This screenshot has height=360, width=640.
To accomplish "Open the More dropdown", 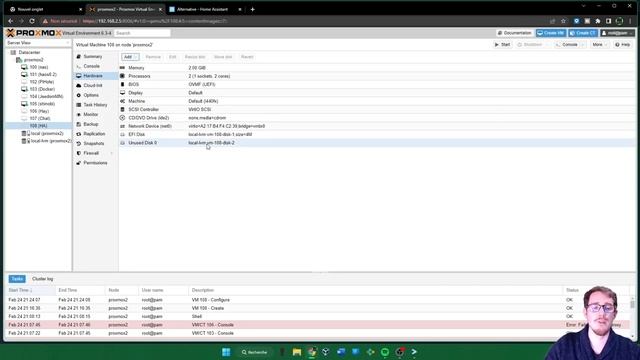I will click(x=600, y=44).
